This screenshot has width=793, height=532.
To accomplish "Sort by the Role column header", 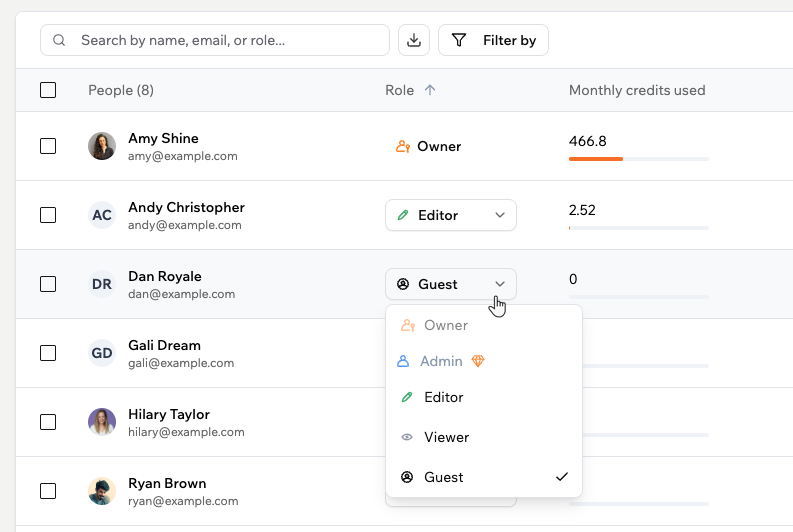I will click(400, 90).
